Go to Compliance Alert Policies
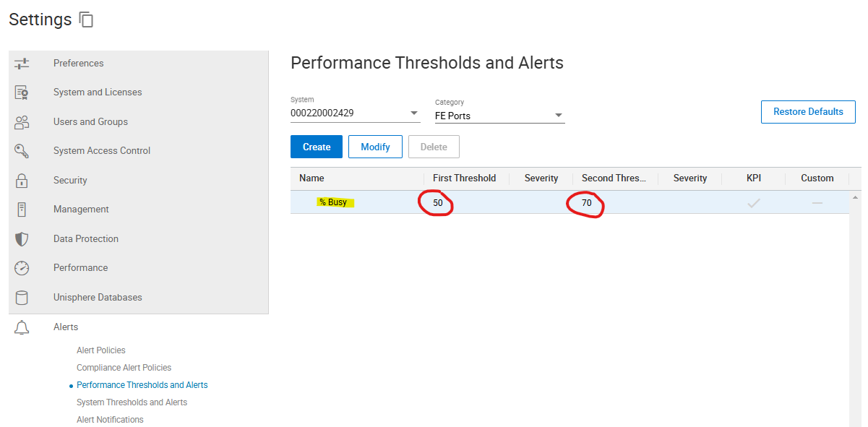The image size is (868, 427). (124, 368)
